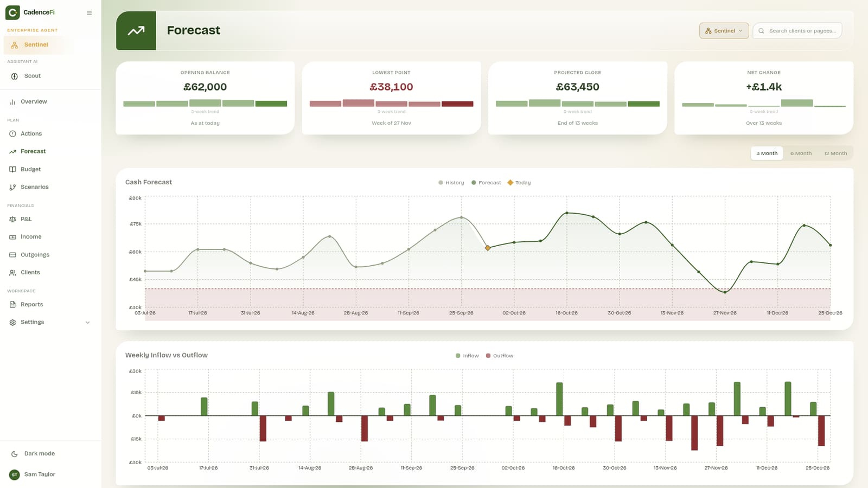
Task: Click the Forecast trending arrow header icon
Action: click(136, 31)
